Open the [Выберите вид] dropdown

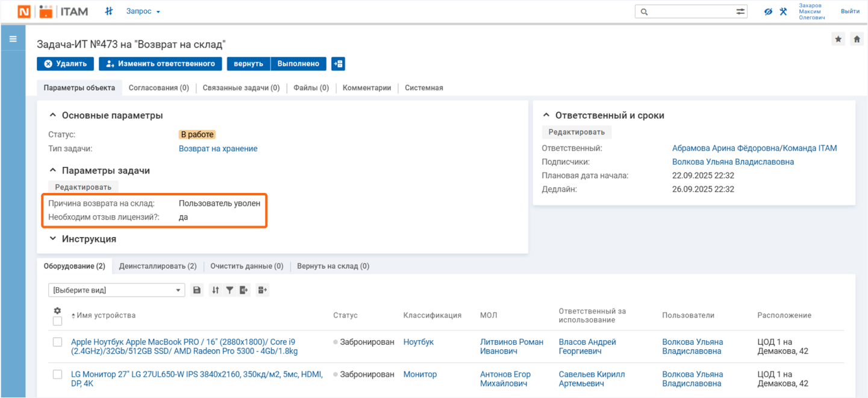116,290
